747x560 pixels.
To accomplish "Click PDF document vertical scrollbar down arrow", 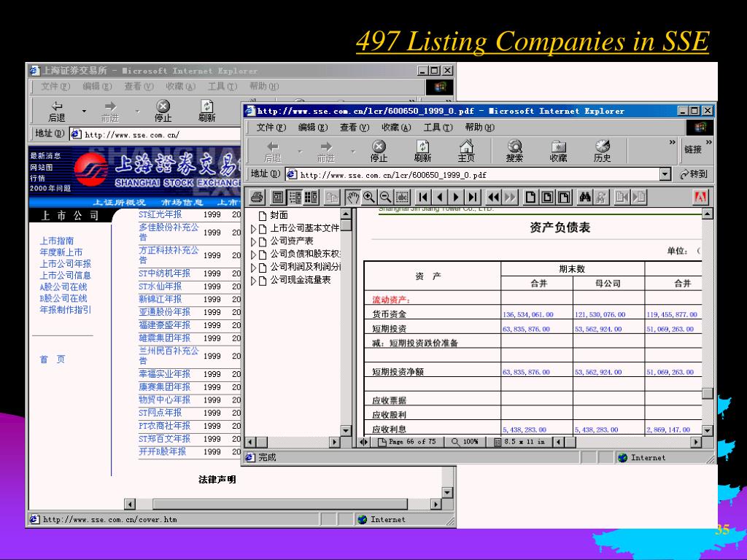I will point(708,430).
